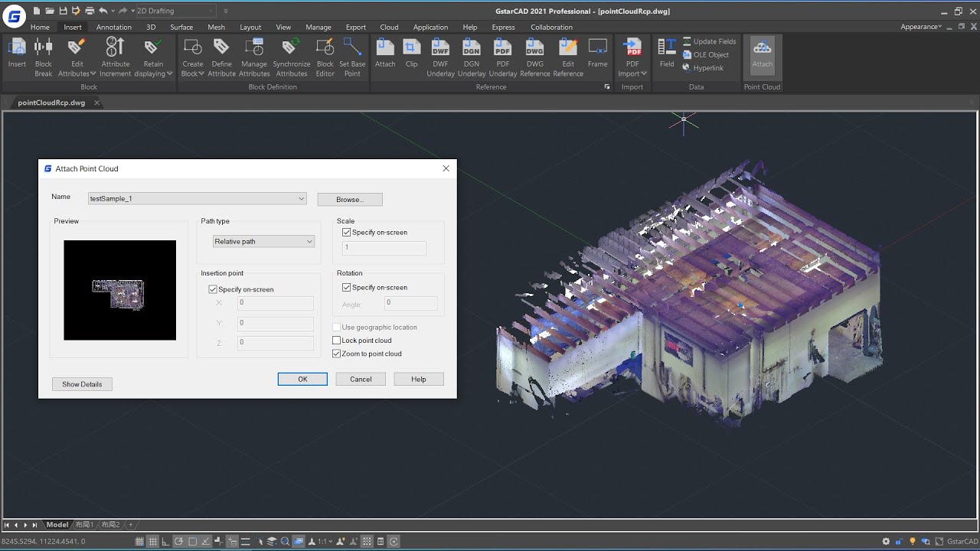
Task: Click the Open file icon in quick access
Action: tap(50, 11)
